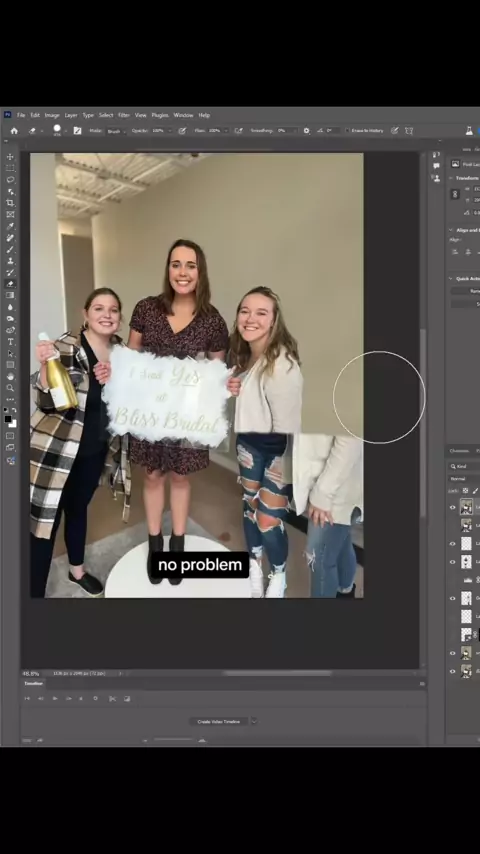Toggle visibility of third layer

452,544
